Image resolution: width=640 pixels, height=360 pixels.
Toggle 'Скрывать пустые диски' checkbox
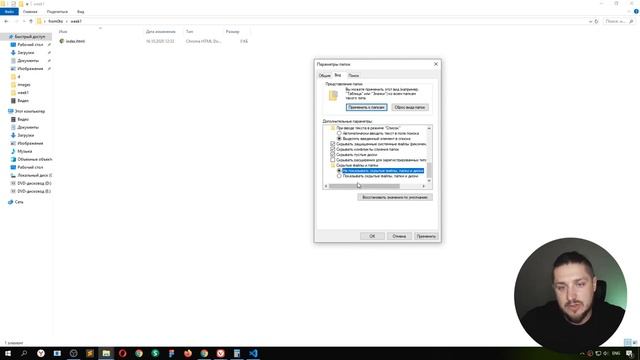(333, 155)
